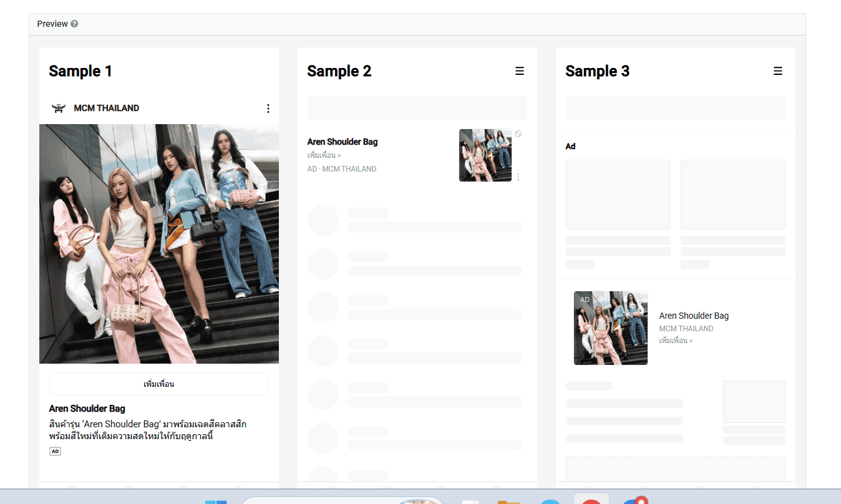Click the MCM THAILAND text in Sample 3
841x504 pixels.
686,329
